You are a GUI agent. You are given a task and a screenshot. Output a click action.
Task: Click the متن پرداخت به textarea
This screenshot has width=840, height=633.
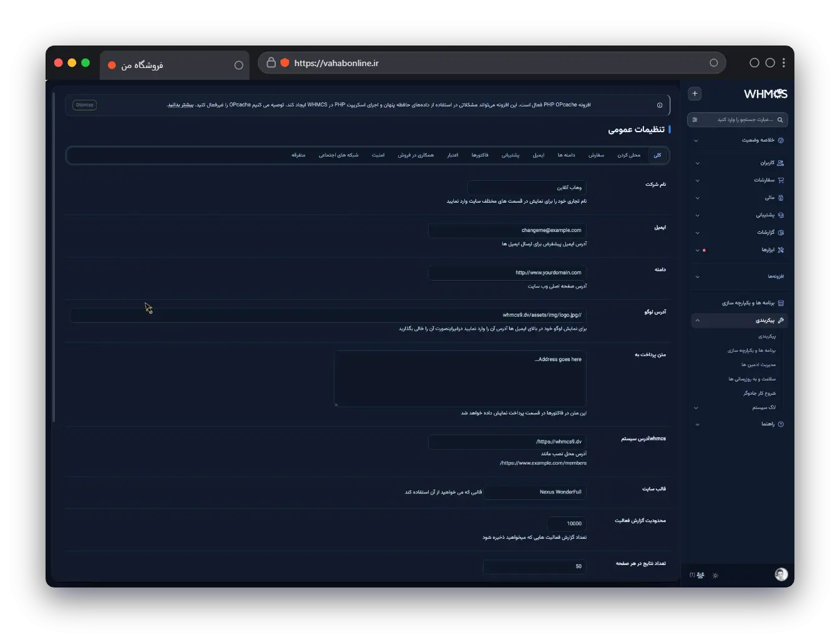click(x=461, y=379)
